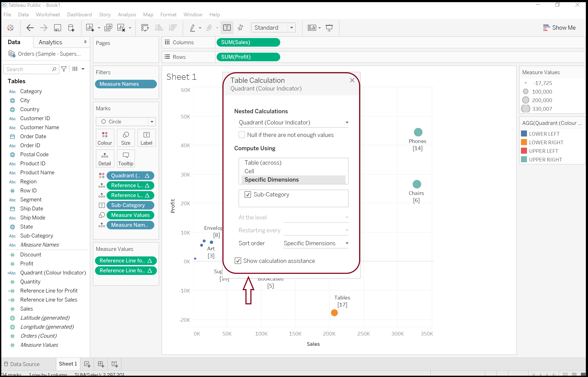Click the Duplicate sheet toolbar icon
The height and width of the screenshot is (377, 588).
click(108, 28)
